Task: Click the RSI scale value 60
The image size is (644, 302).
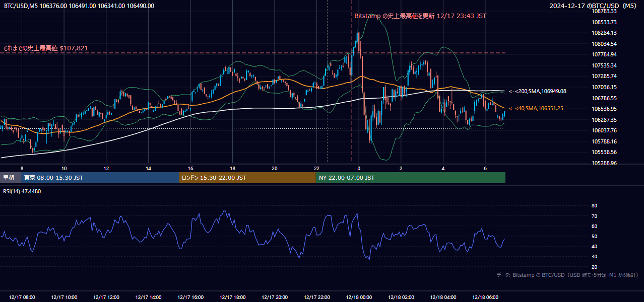Action: (594, 226)
